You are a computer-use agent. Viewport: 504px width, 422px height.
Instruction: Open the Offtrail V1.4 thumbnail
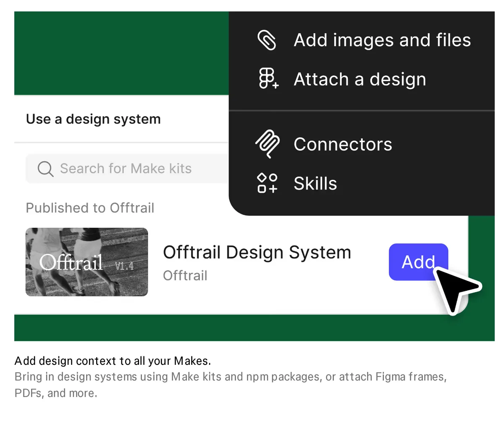[87, 262]
